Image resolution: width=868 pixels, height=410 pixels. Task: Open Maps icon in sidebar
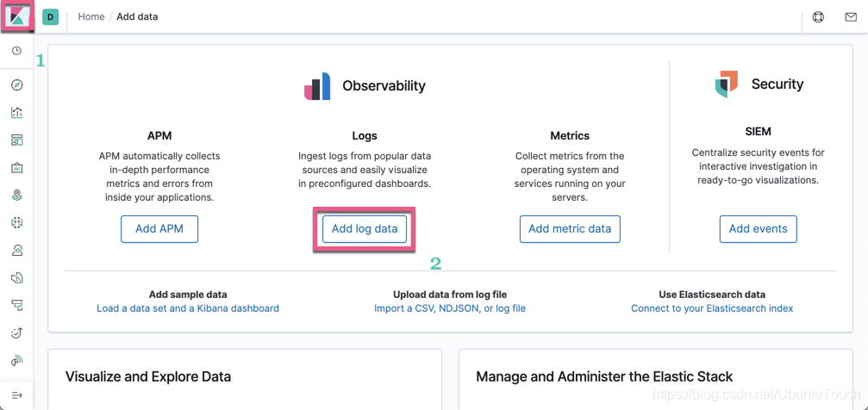pos(16,195)
